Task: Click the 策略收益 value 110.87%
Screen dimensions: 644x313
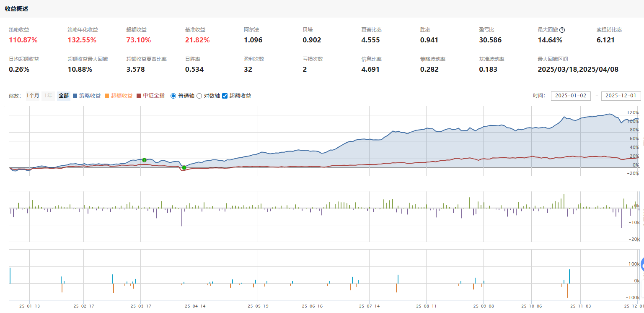Action: click(x=23, y=40)
